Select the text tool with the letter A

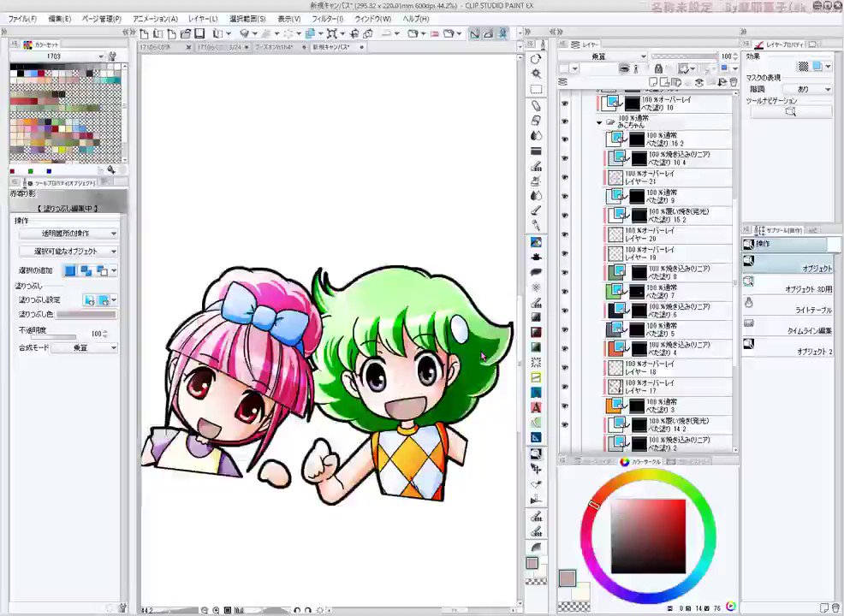click(536, 408)
